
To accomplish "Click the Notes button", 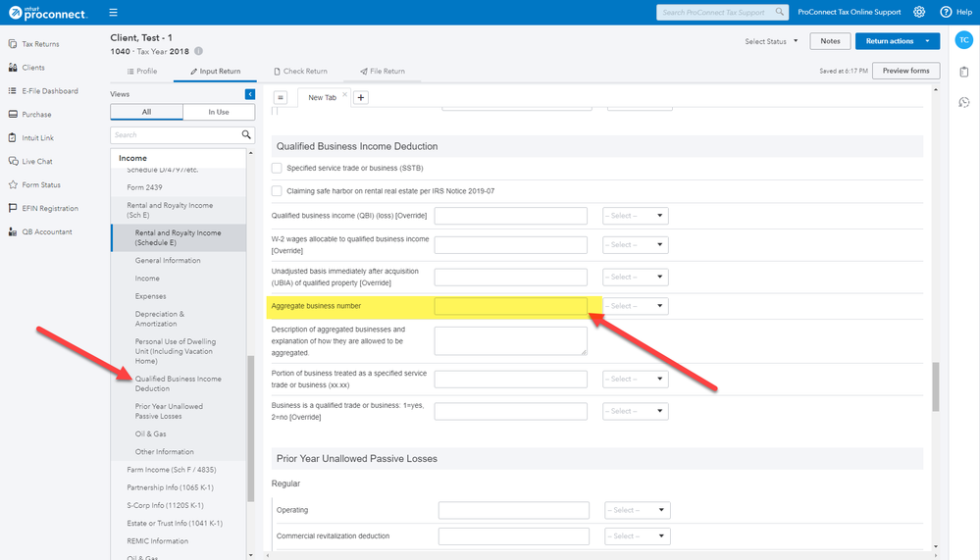I will pyautogui.click(x=830, y=41).
